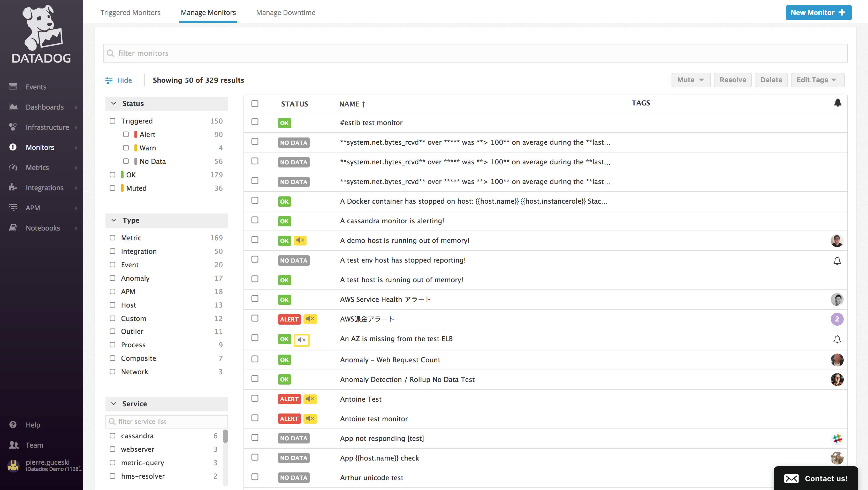Open the Mute dropdown
The image size is (868, 490).
(690, 80)
